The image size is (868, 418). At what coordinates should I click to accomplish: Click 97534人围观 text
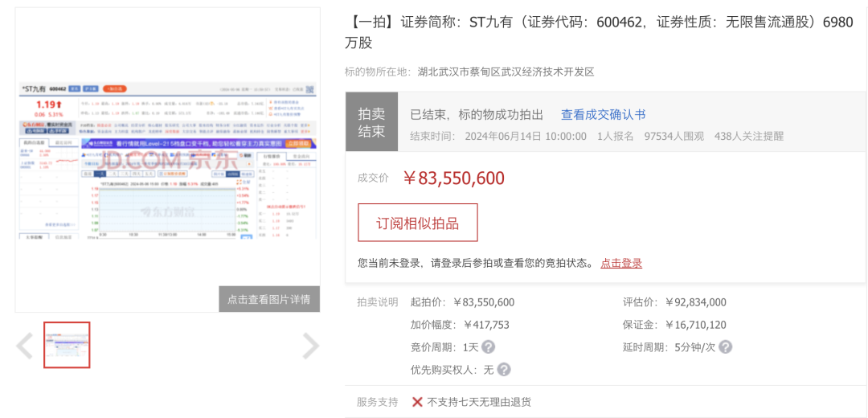point(674,136)
